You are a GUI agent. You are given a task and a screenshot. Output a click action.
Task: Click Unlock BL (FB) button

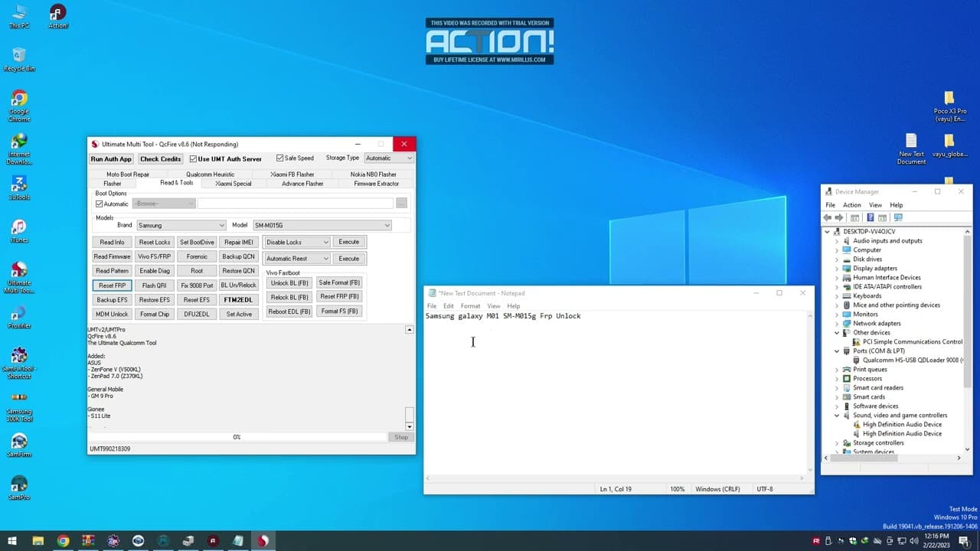(289, 283)
